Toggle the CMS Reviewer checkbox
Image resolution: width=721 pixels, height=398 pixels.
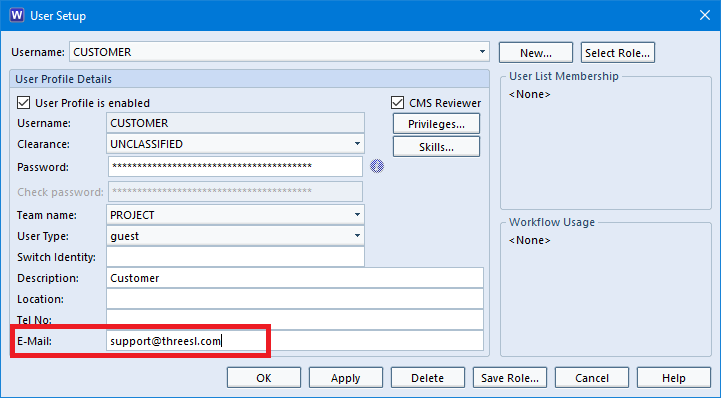397,102
